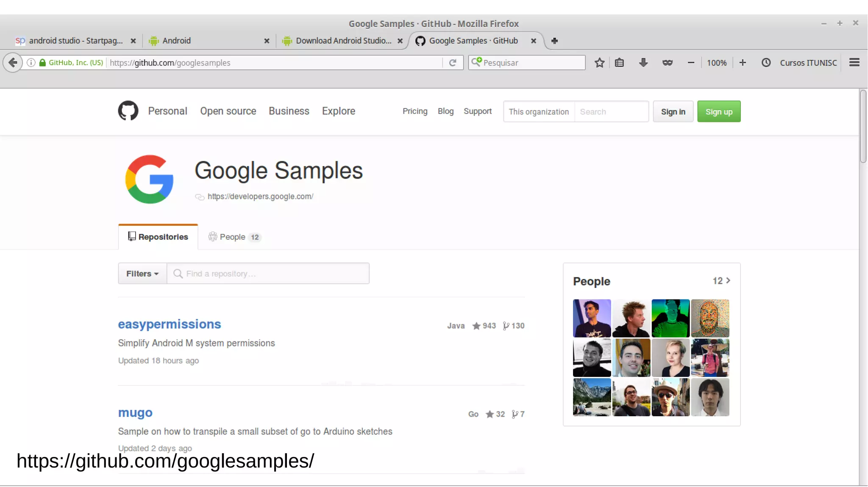Viewport: 868px width, 487px height.
Task: Click the 100% zoom level indicator
Action: [x=717, y=63]
